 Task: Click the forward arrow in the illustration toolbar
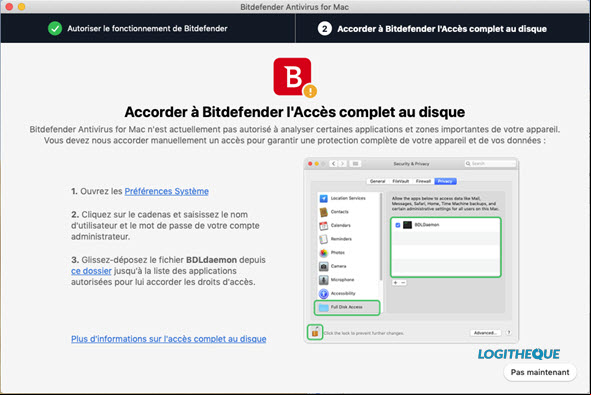pos(342,164)
